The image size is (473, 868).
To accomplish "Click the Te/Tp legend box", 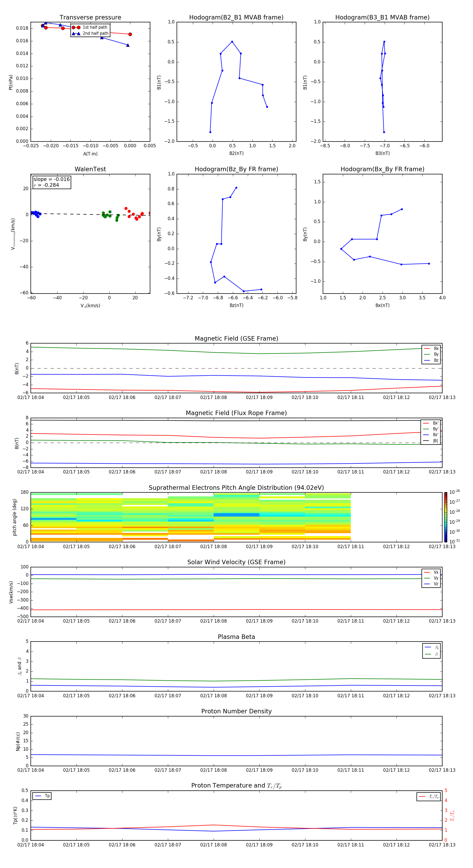I will (x=428, y=796).
